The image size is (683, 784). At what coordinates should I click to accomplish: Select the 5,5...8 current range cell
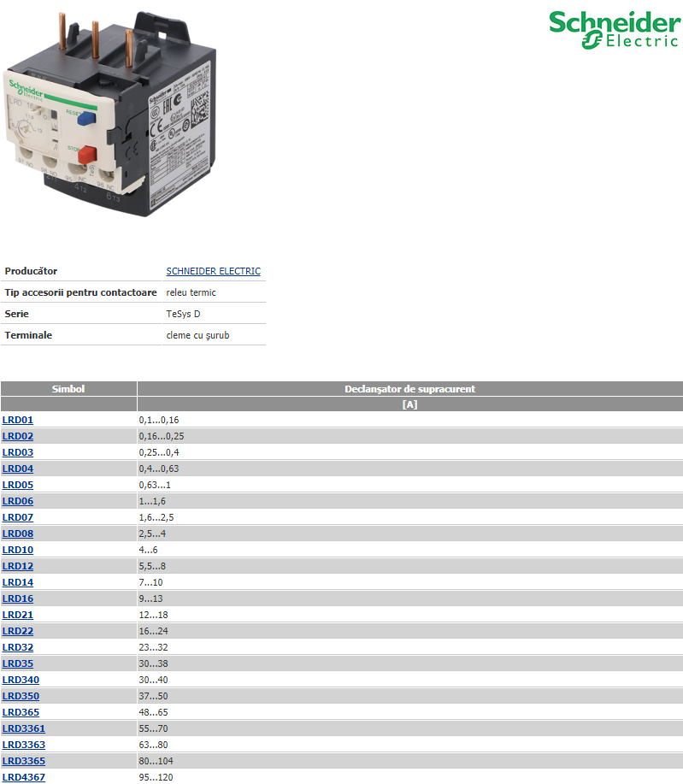point(410,566)
